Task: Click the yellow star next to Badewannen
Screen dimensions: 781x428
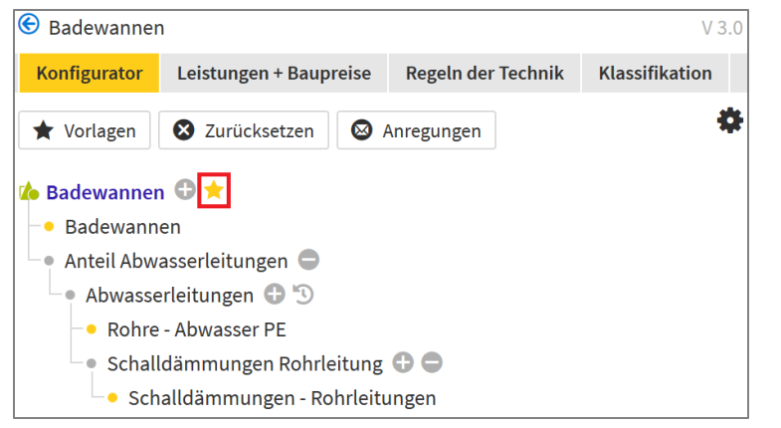Action: tap(215, 190)
